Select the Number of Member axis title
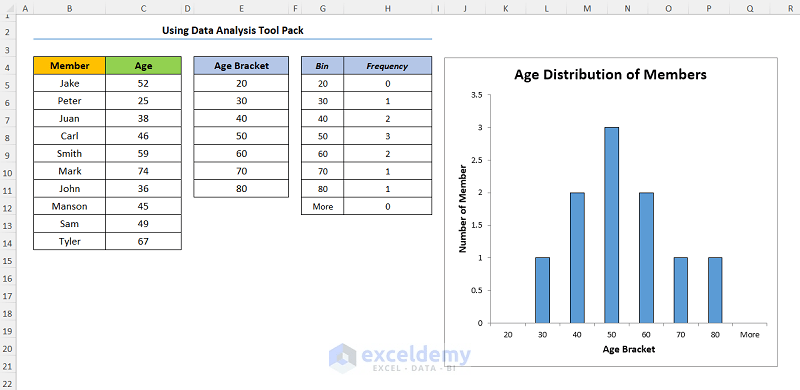The height and width of the screenshot is (390, 800). pyautogui.click(x=463, y=208)
